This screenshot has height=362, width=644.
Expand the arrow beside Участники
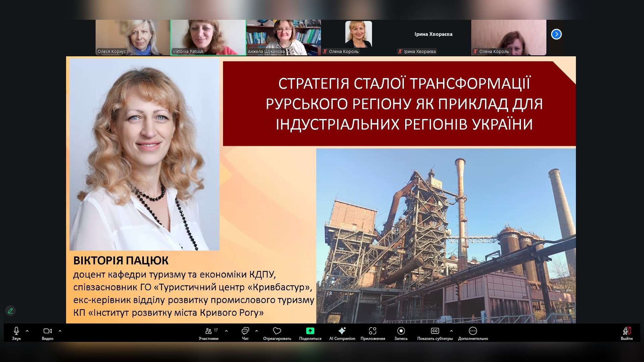(x=226, y=331)
